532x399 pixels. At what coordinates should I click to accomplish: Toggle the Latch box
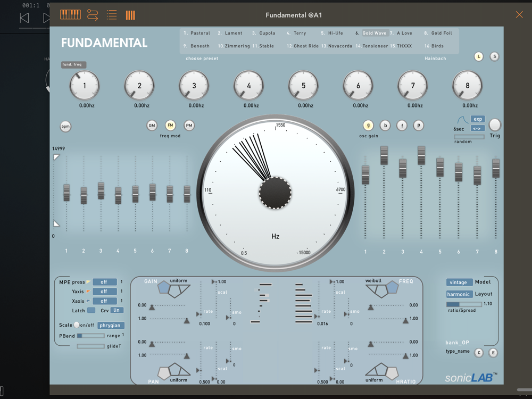click(x=91, y=311)
